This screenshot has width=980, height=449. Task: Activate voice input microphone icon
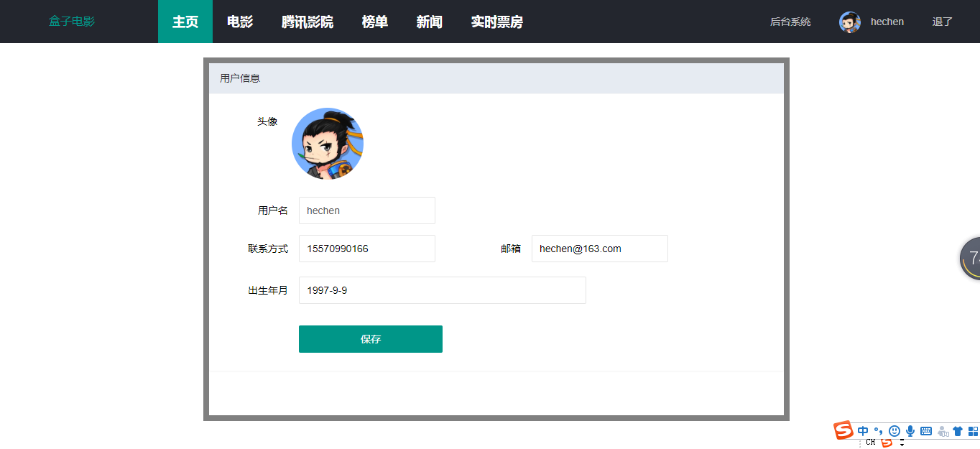pos(910,431)
